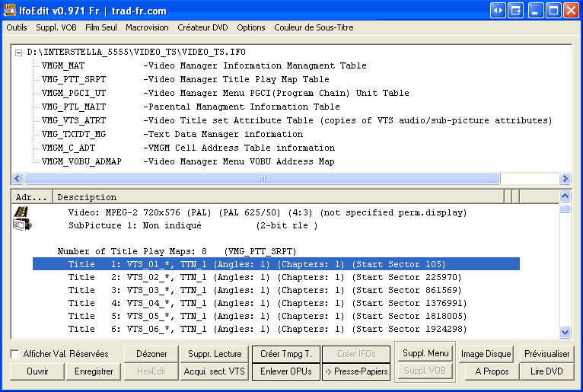Click the lower list scroll down arrow

(x=565, y=332)
